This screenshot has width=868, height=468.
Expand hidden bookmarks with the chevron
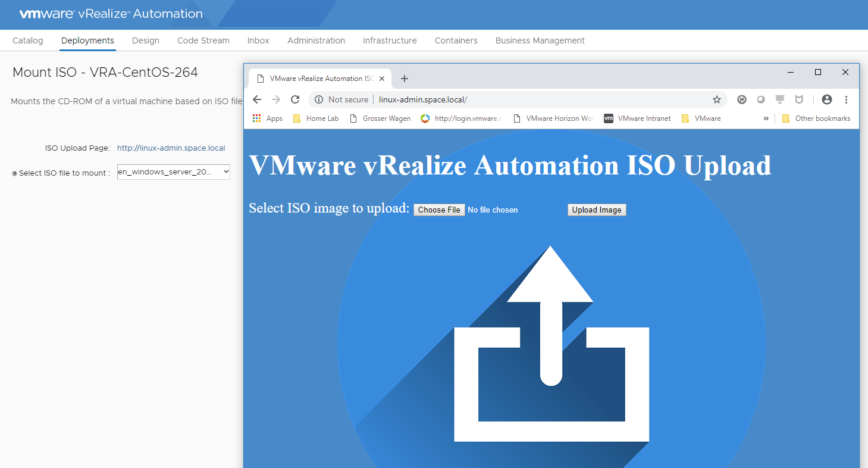pyautogui.click(x=766, y=118)
